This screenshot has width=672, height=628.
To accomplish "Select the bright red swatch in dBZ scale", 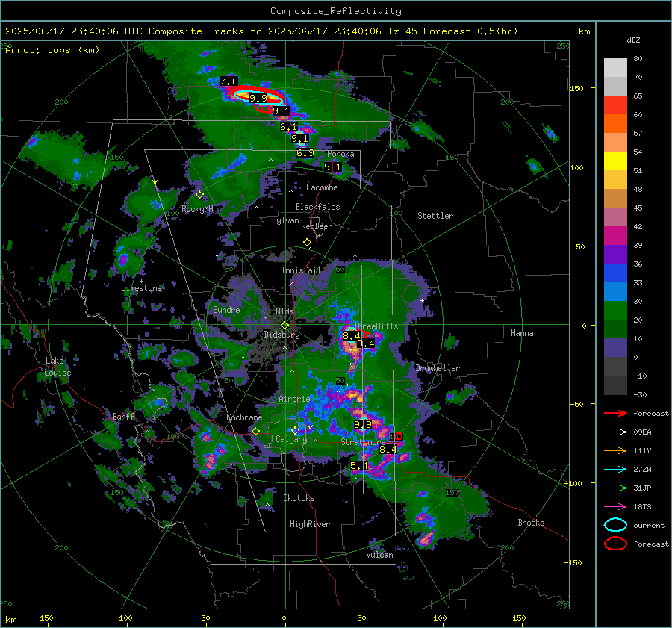I will pyautogui.click(x=615, y=105).
